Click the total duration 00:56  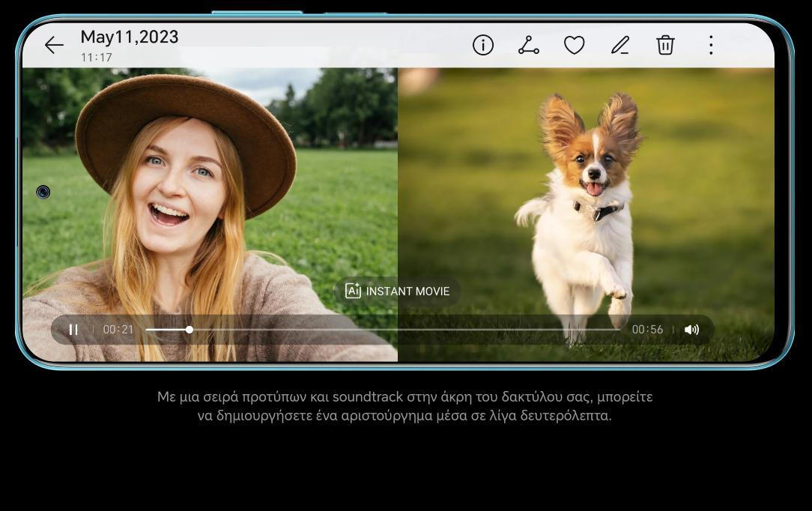click(x=647, y=329)
